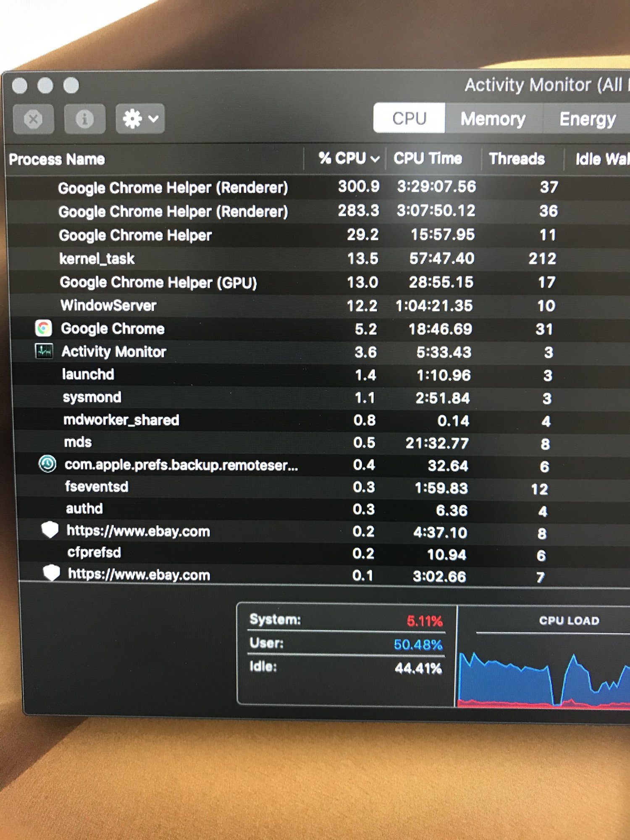The height and width of the screenshot is (840, 630).
Task: Click shield icon of ebay.com row with 3:02.66
Action: 52,573
